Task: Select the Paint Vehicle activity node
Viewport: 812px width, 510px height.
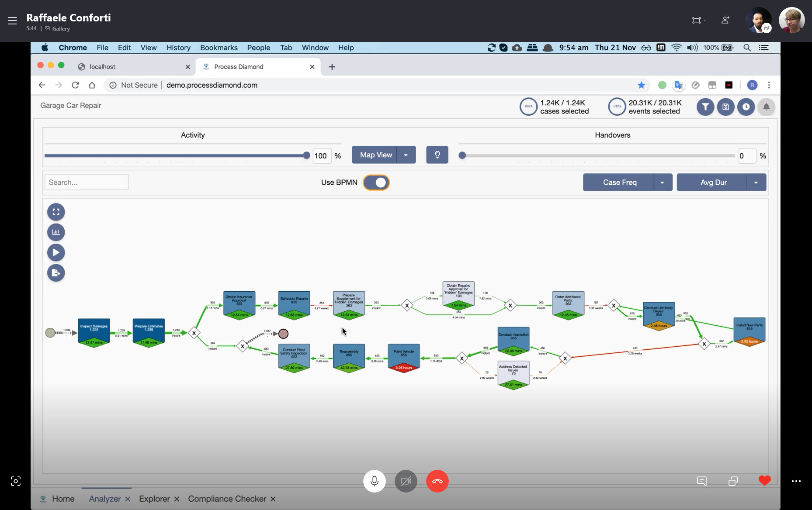Action: point(404,358)
